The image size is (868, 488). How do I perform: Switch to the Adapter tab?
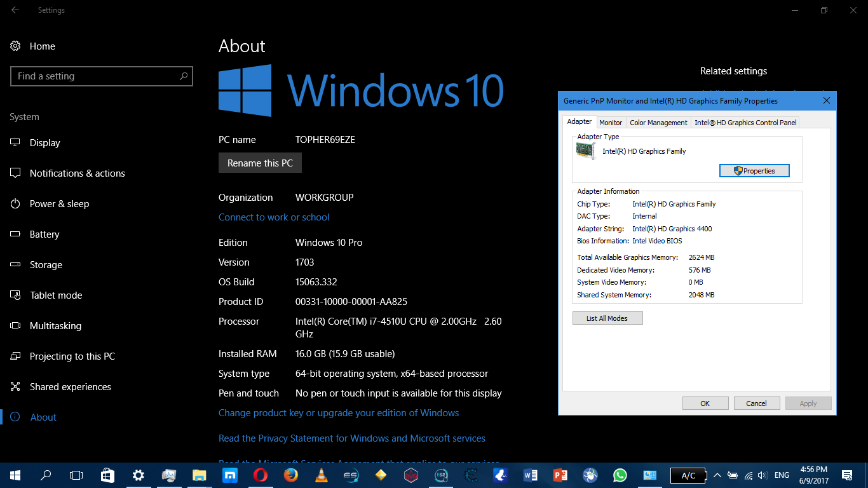(x=580, y=121)
